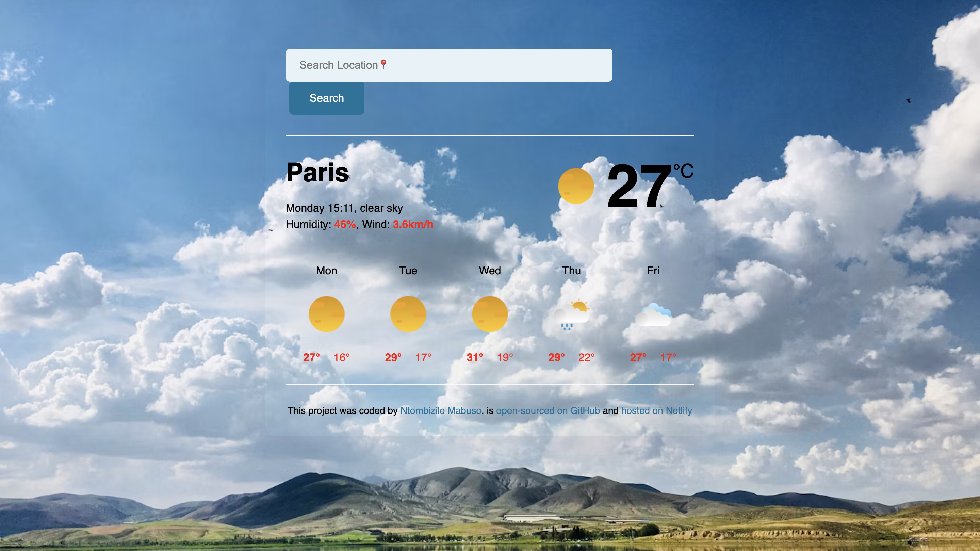Select Thursday high temperature 29°
Viewport: 980px width, 551px height.
(x=556, y=356)
